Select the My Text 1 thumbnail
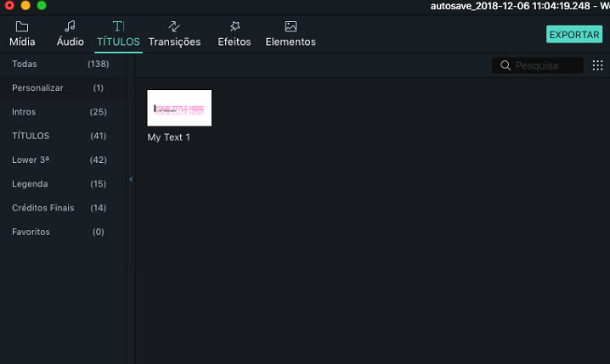 (179, 108)
